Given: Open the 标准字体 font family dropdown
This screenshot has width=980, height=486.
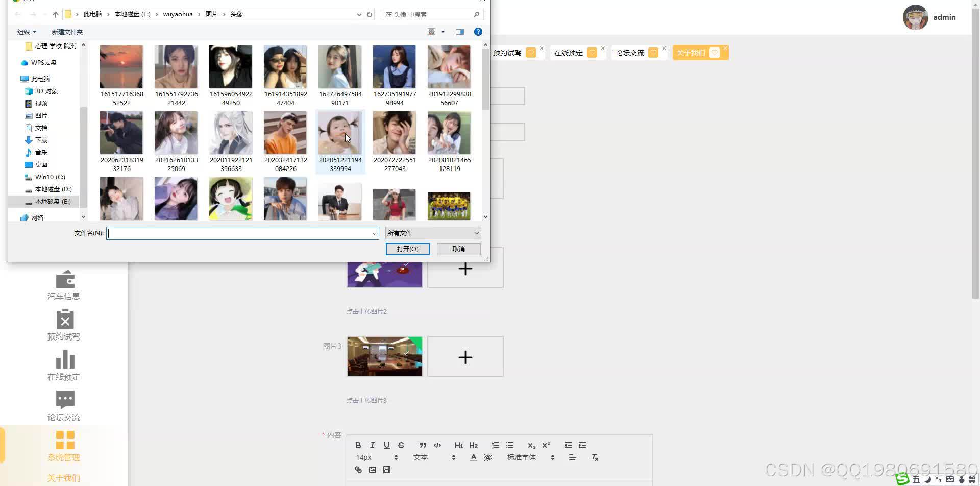Looking at the screenshot, I should point(530,457).
